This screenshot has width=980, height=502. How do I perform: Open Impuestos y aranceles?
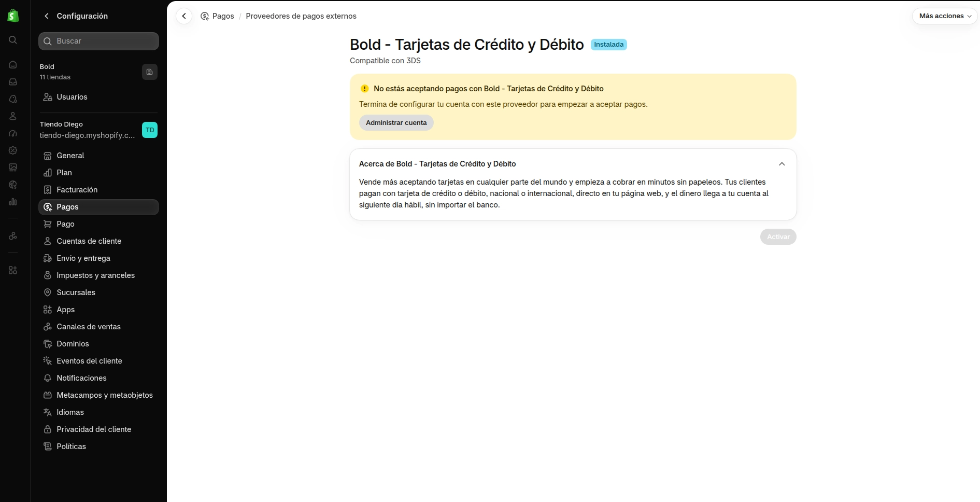pyautogui.click(x=98, y=275)
